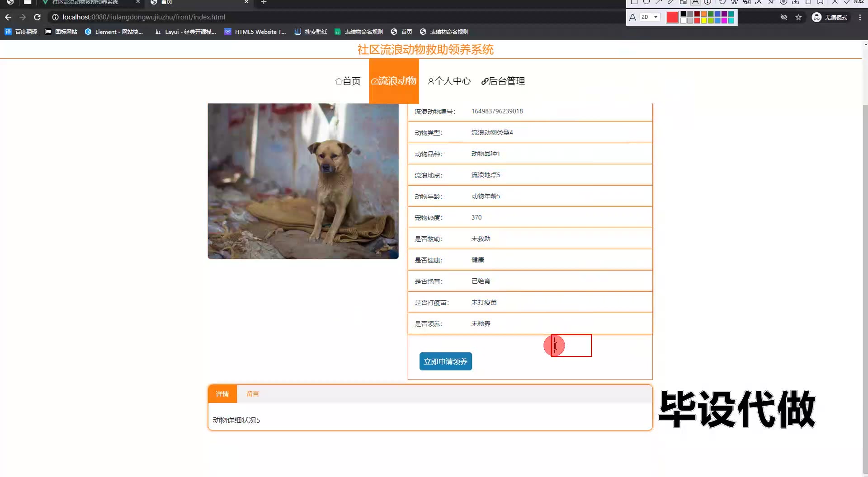Go to 首页 in the site navigation
The image size is (868, 477).
click(348, 81)
